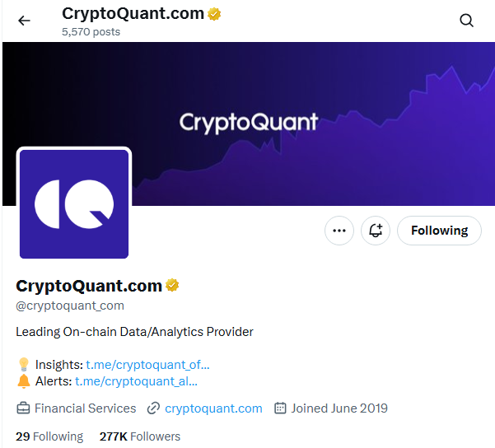Toggle post notifications bell icon
495x448 pixels.
click(376, 231)
